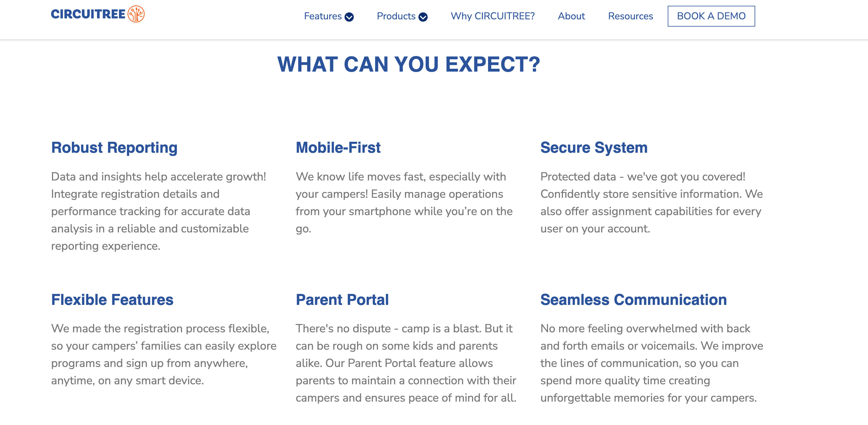Open the Products menu item
Image resolution: width=868 pixels, height=425 pixels.
pyautogui.click(x=396, y=16)
